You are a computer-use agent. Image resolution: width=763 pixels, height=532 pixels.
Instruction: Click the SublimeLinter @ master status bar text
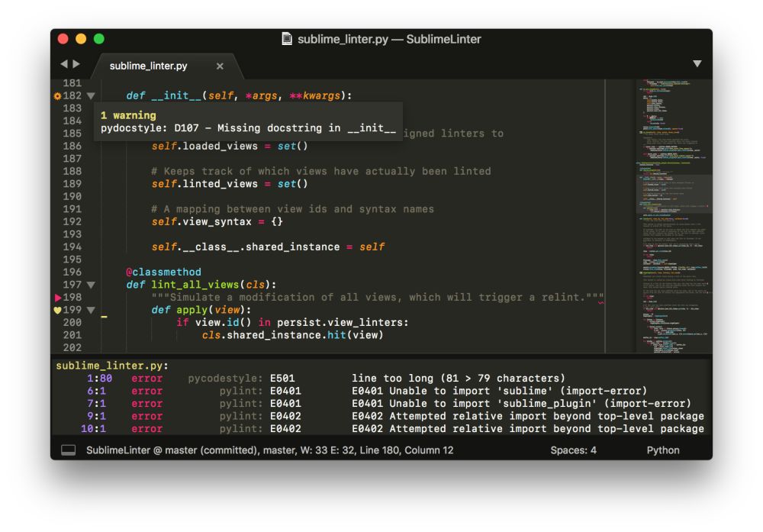point(269,450)
